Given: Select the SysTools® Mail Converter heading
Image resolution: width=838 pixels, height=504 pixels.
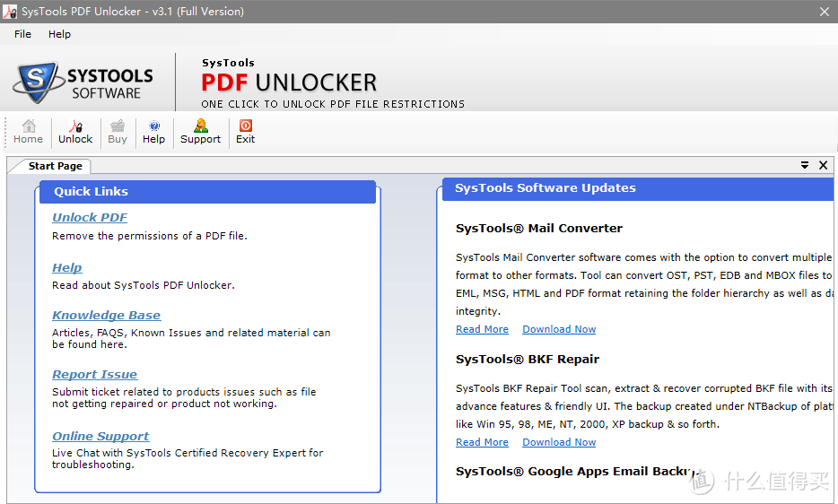Looking at the screenshot, I should [538, 228].
